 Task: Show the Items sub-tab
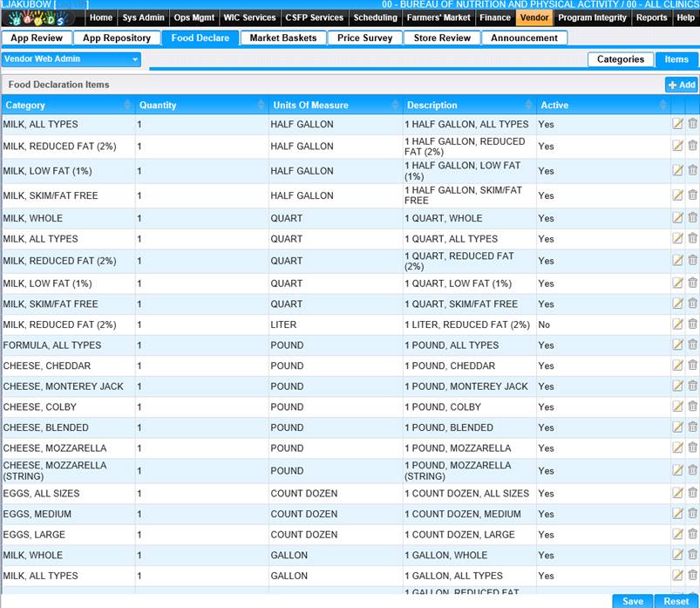(x=676, y=59)
